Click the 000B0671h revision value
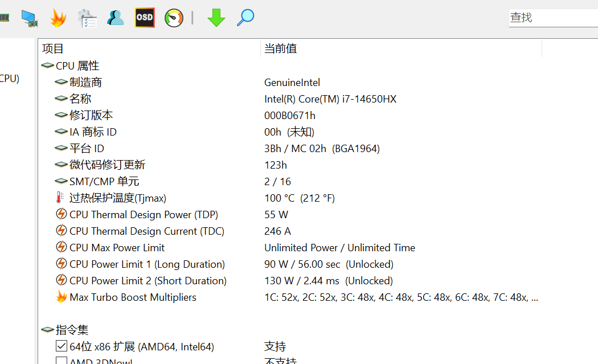The image size is (598, 364). (290, 115)
